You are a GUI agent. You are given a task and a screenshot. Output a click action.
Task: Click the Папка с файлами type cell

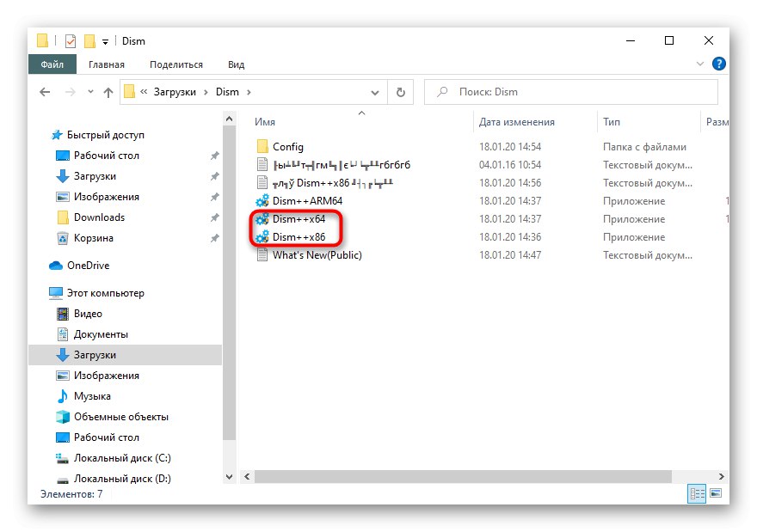tap(644, 147)
